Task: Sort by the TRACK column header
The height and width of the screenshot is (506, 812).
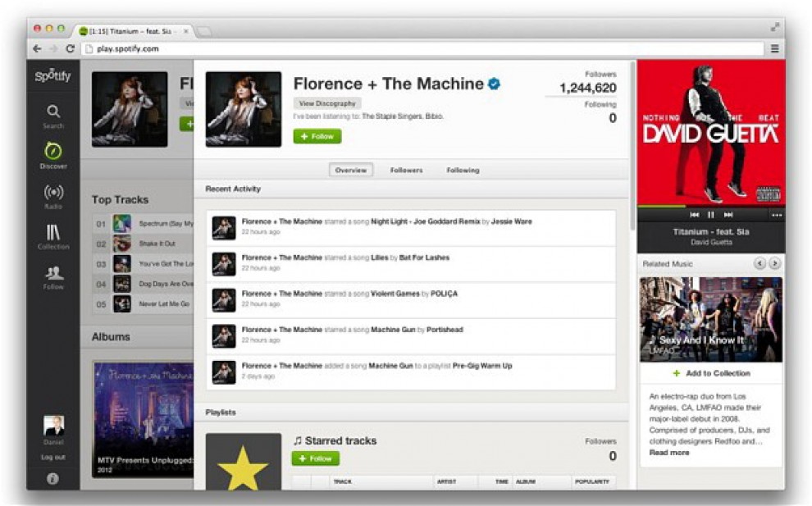Action: 343,481
